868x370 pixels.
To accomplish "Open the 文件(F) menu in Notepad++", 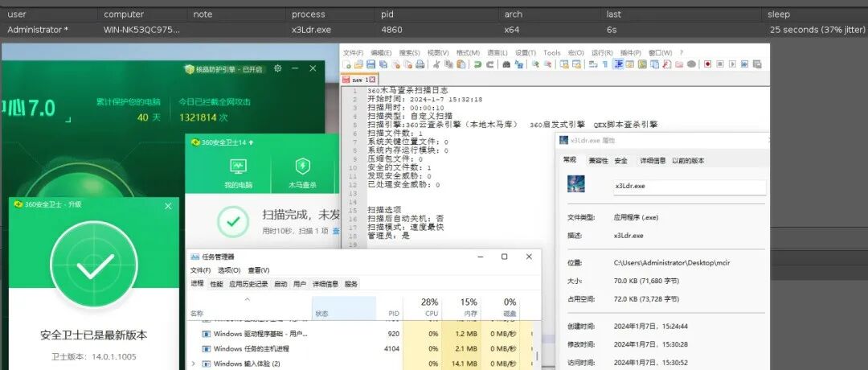I will pyautogui.click(x=353, y=52).
